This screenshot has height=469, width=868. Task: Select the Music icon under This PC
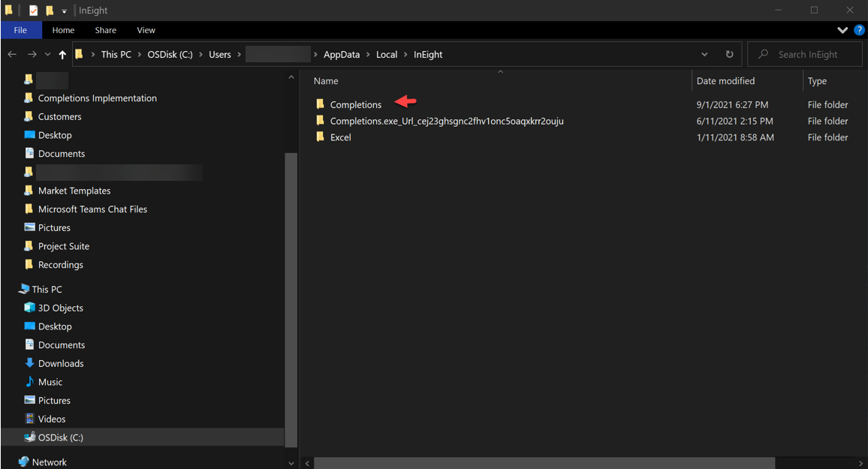(30, 382)
